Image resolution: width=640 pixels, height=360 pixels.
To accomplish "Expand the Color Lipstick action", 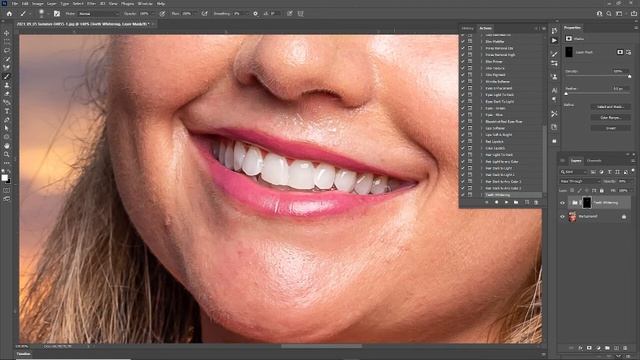I will tap(482, 148).
